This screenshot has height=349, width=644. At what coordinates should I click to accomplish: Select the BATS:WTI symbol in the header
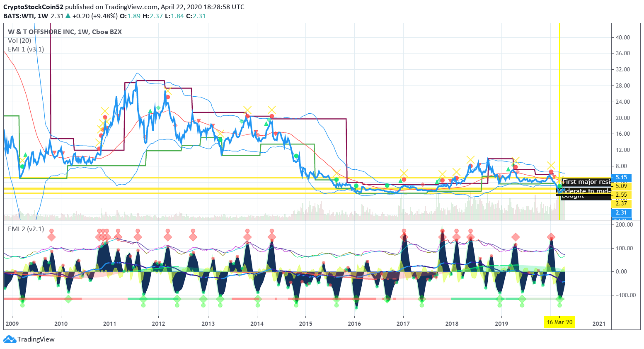coord(19,16)
